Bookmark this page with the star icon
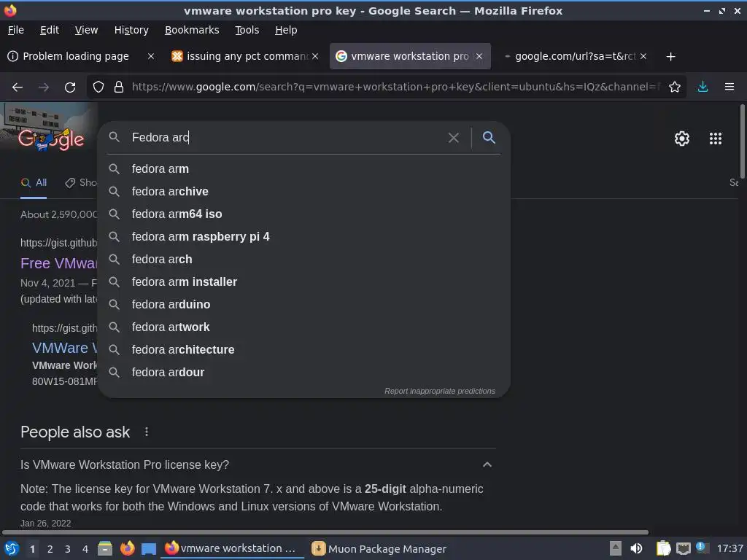Image resolution: width=747 pixels, height=560 pixels. pos(675,87)
